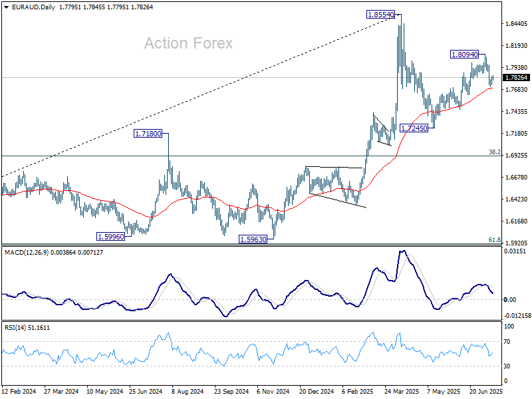Open the chart menu triangle beside EURAUD
This screenshot has height=399, width=532.
click(x=7, y=7)
